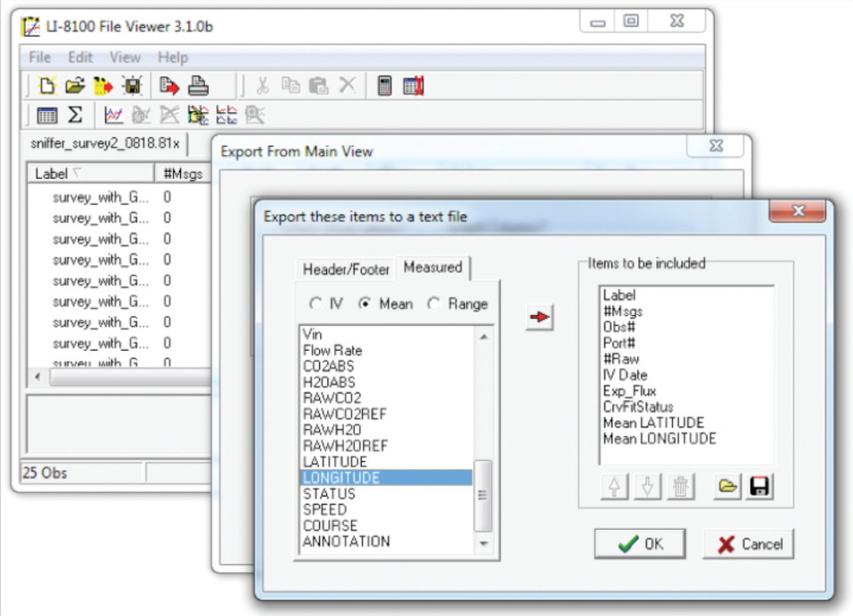This screenshot has width=853, height=616.
Task: Open the Help menu
Action: [x=173, y=57]
